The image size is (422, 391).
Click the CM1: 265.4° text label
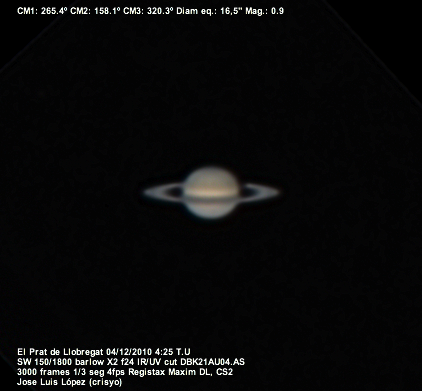[x=43, y=11]
